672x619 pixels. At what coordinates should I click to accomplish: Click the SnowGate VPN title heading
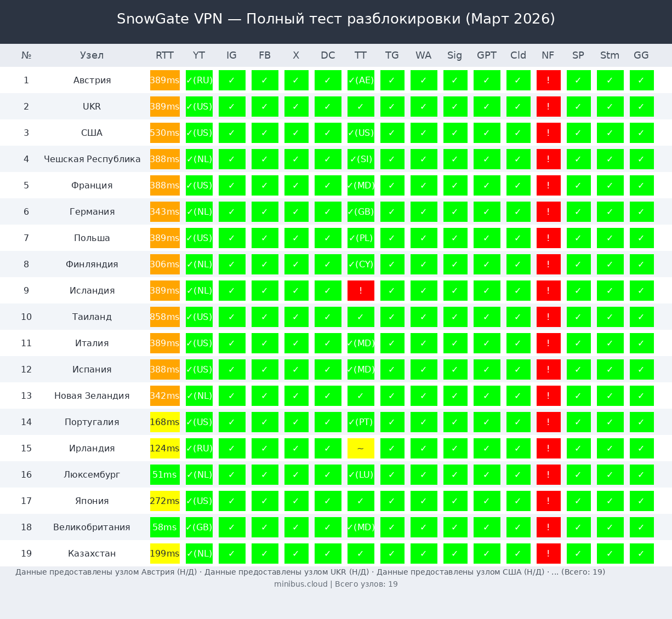point(335,19)
